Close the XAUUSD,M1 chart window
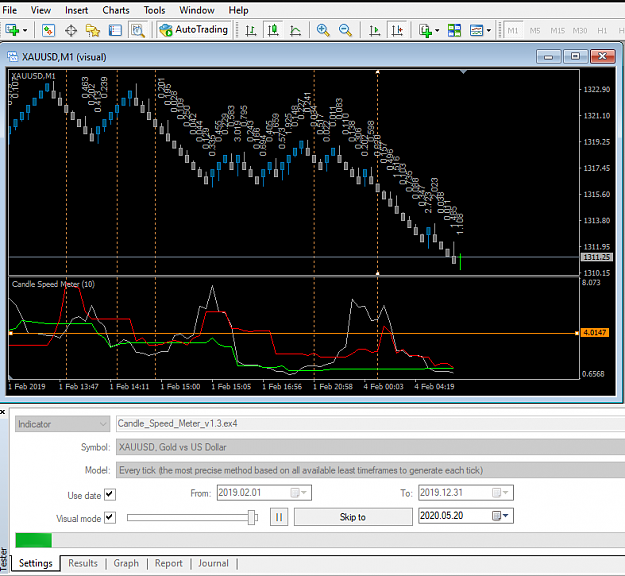 point(602,57)
